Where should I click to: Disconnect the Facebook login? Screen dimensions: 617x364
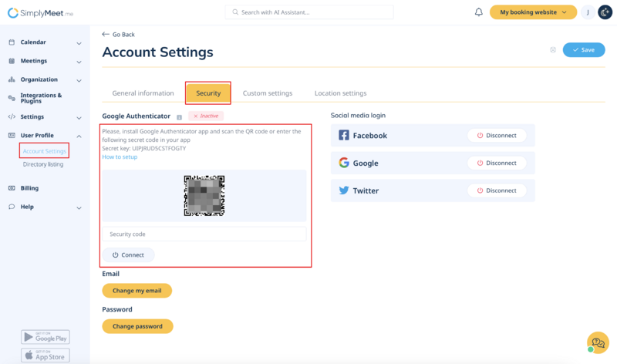[x=497, y=136]
